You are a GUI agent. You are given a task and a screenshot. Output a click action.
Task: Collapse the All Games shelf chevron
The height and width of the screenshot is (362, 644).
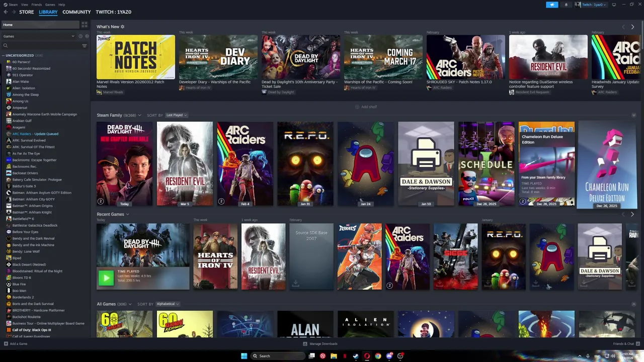[x=633, y=304]
